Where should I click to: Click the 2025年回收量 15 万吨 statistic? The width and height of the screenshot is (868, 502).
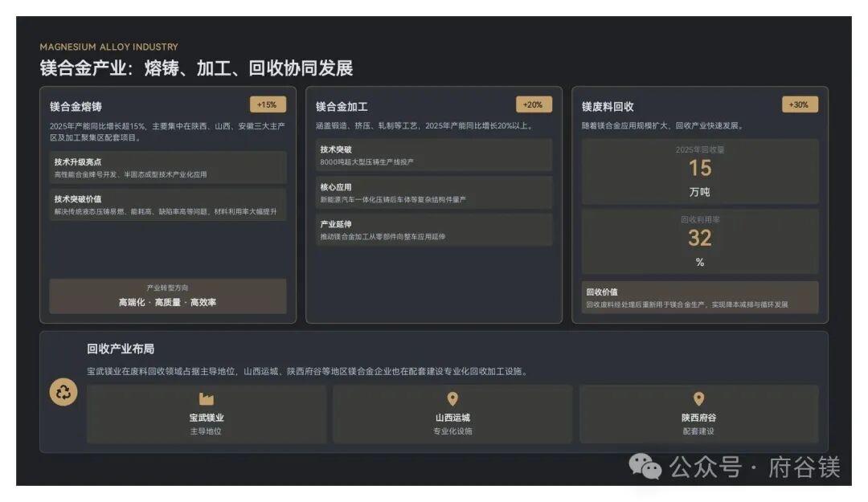coord(699,171)
